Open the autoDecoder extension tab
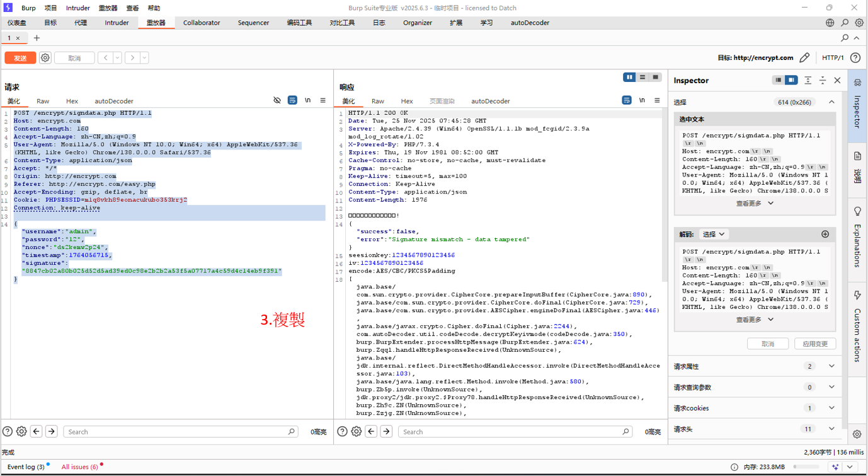The height and width of the screenshot is (476, 868). pyautogui.click(x=530, y=23)
